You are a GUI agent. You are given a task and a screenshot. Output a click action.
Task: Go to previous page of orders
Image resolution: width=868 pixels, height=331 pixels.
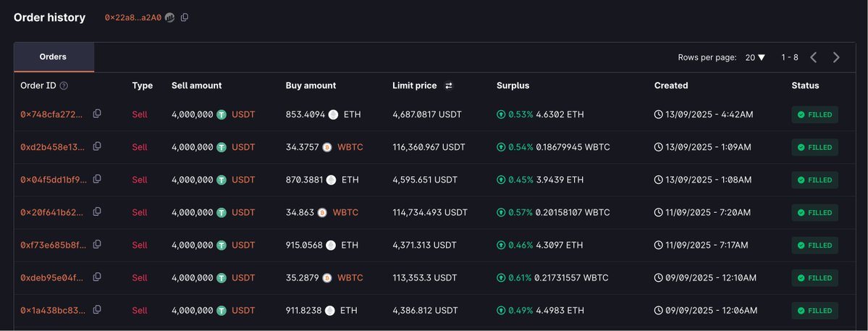click(813, 57)
